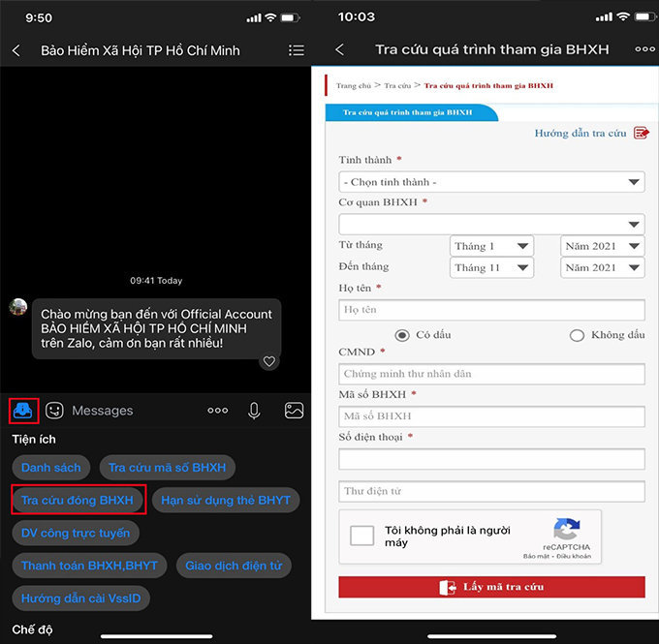
Task: Tap the Chế độ section heading
Action: pos(32,629)
